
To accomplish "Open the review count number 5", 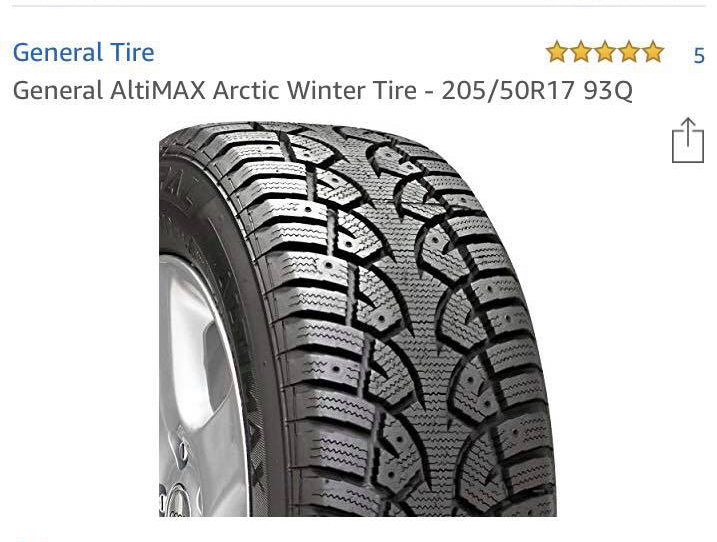I will (699, 56).
